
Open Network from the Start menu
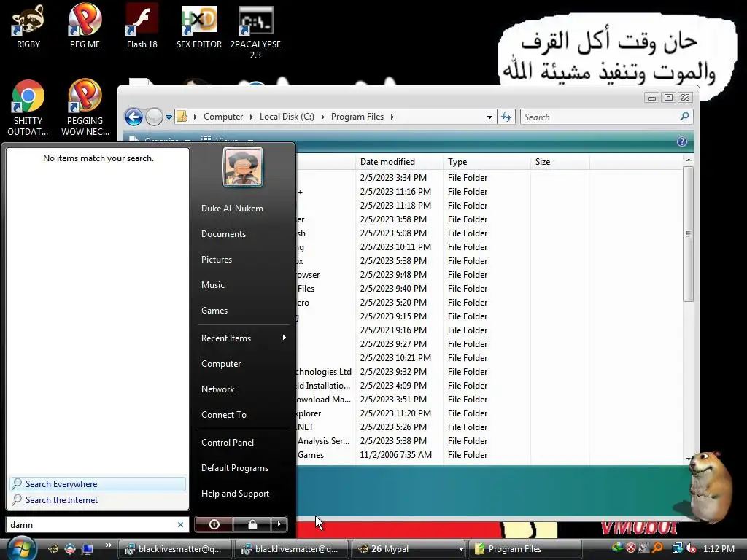(x=217, y=389)
